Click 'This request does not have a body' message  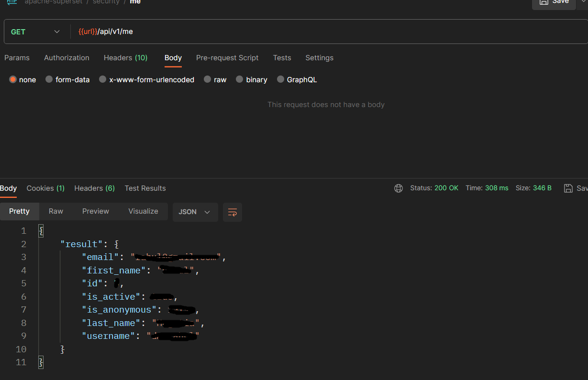[x=326, y=105]
